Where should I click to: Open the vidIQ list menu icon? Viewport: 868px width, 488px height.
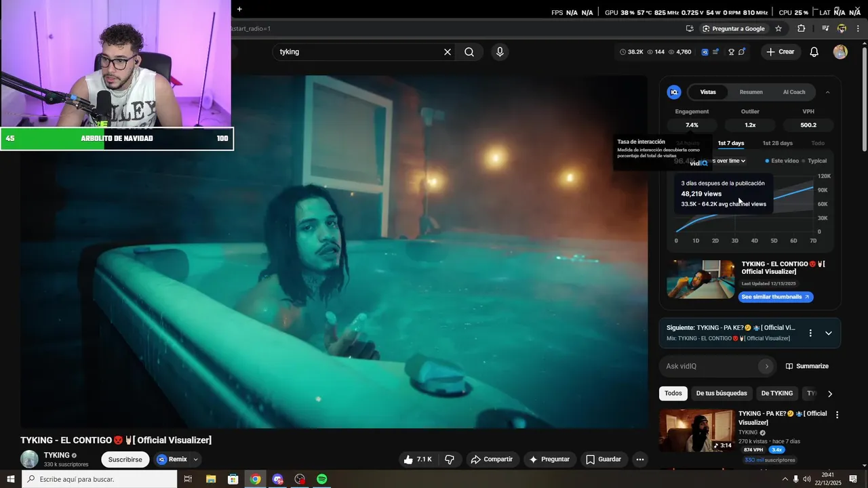click(715, 52)
